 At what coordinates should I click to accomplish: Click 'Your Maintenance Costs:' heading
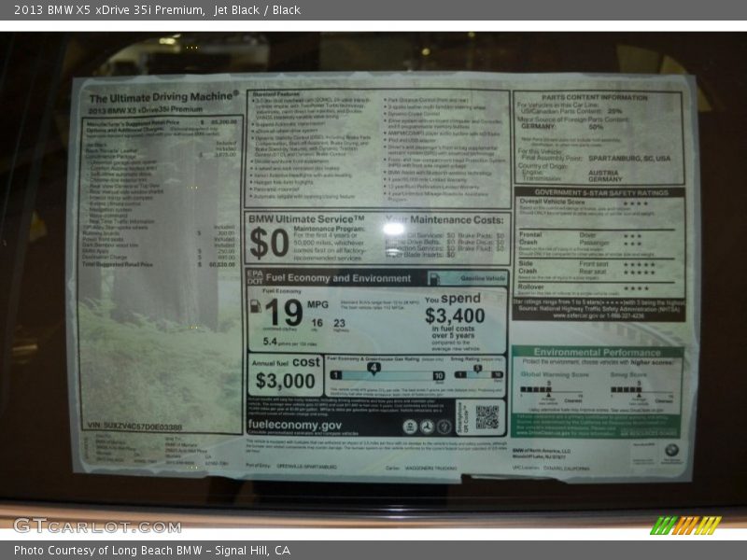pyautogui.click(x=444, y=219)
